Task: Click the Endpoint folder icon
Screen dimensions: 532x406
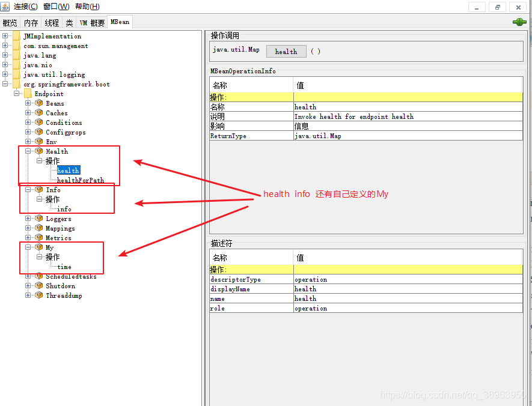Action: (28, 93)
